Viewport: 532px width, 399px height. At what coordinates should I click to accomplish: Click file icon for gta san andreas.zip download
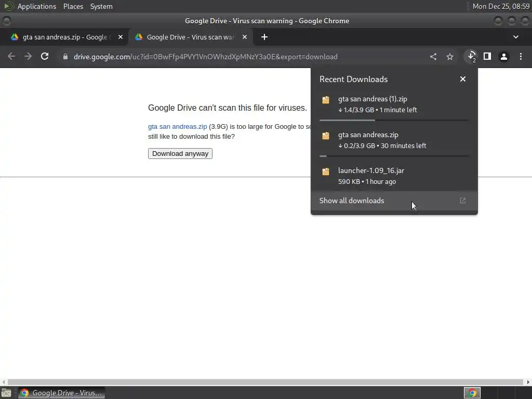(326, 136)
